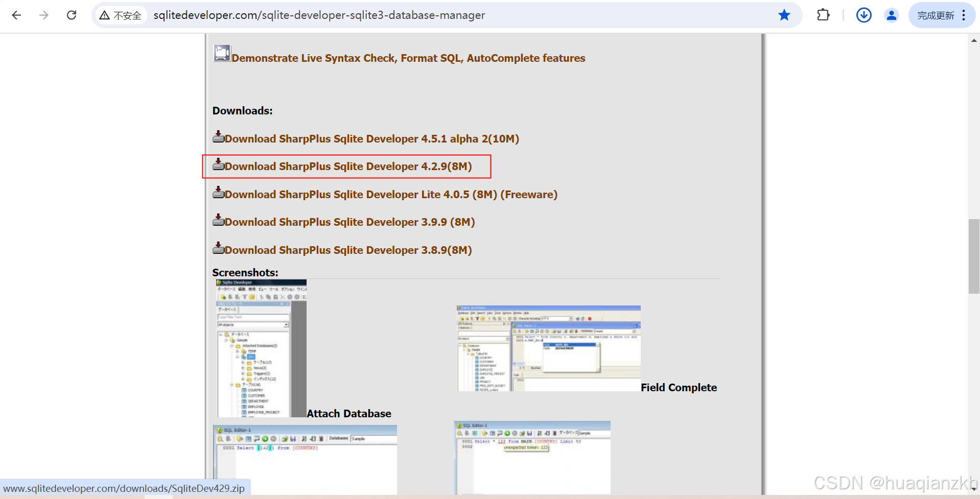Image resolution: width=980 pixels, height=499 pixels.
Task: Click the browser Forward arrow
Action: [44, 15]
